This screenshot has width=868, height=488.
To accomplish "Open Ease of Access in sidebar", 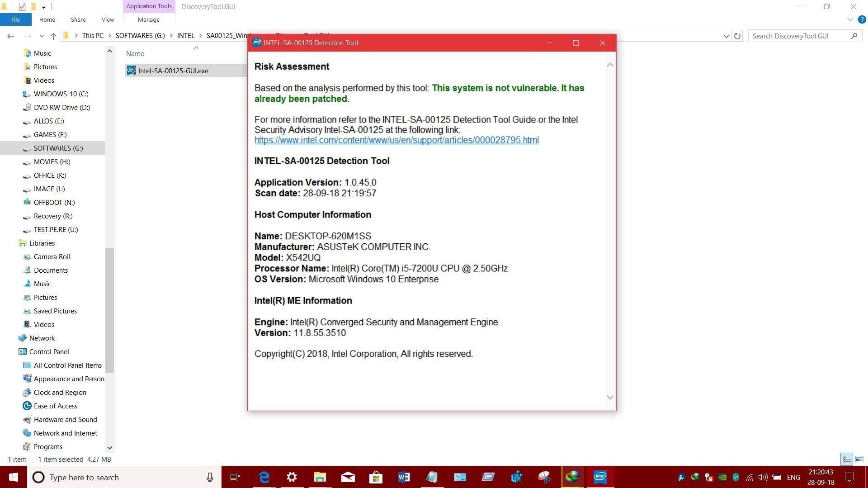I will tap(56, 406).
